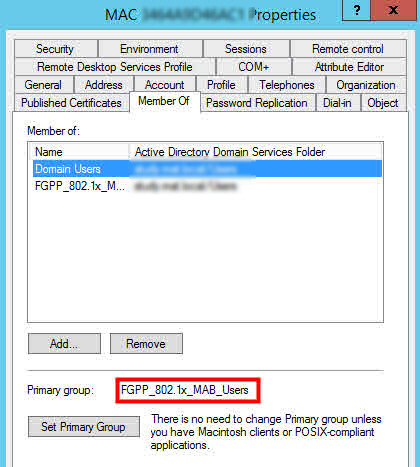Select the Remote control tab
Screen dimensions: 420x467
348,49
